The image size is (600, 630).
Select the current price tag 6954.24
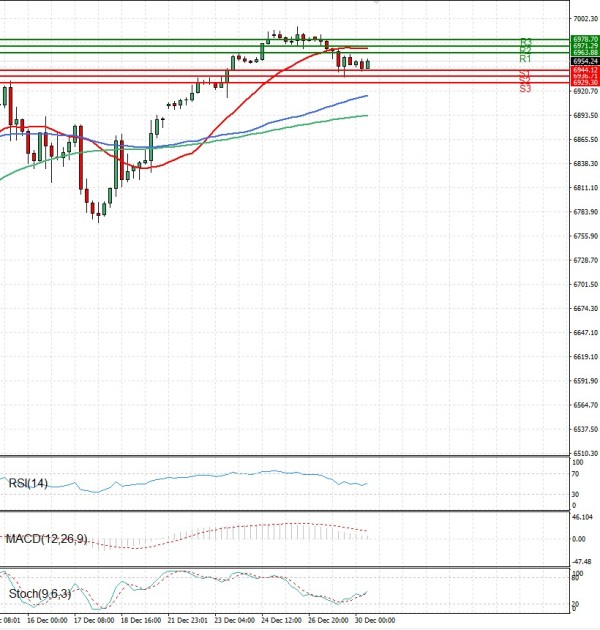click(585, 60)
